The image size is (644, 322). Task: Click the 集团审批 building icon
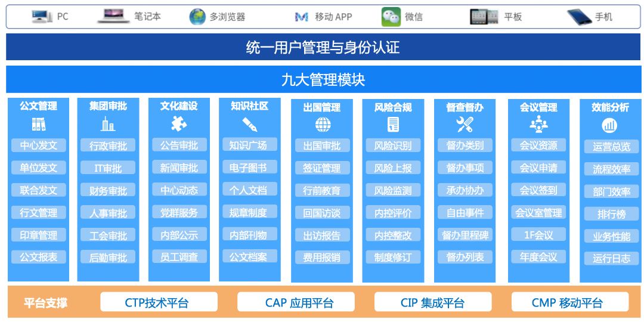point(108,123)
